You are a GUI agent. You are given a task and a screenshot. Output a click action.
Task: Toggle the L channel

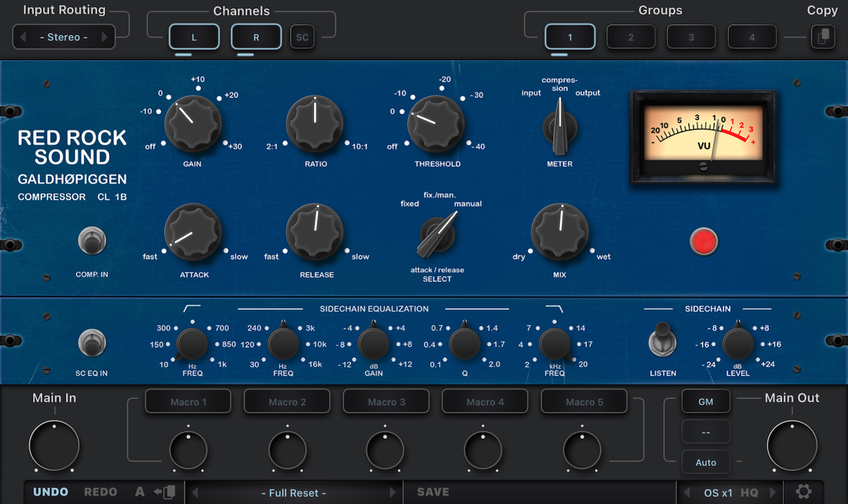pos(194,37)
